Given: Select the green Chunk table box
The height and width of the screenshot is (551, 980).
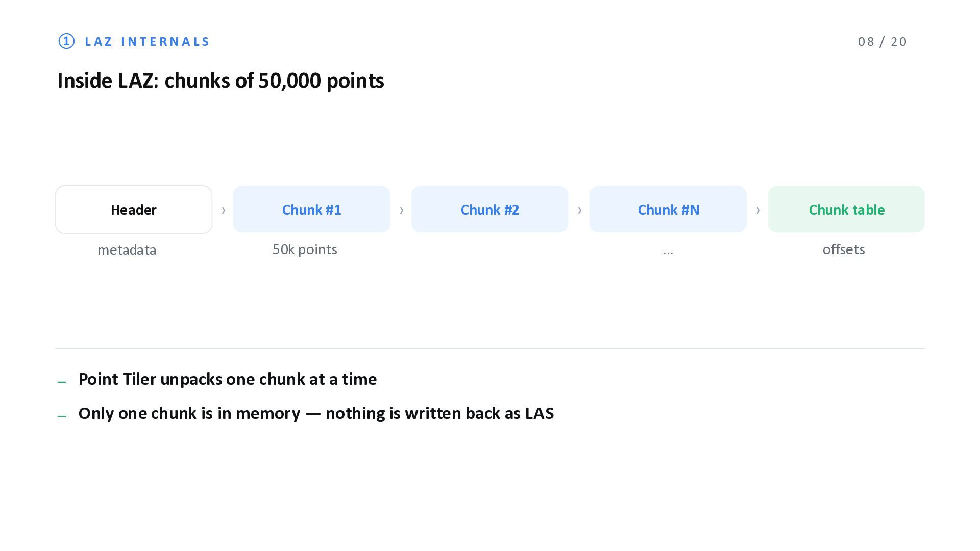Looking at the screenshot, I should 846,209.
